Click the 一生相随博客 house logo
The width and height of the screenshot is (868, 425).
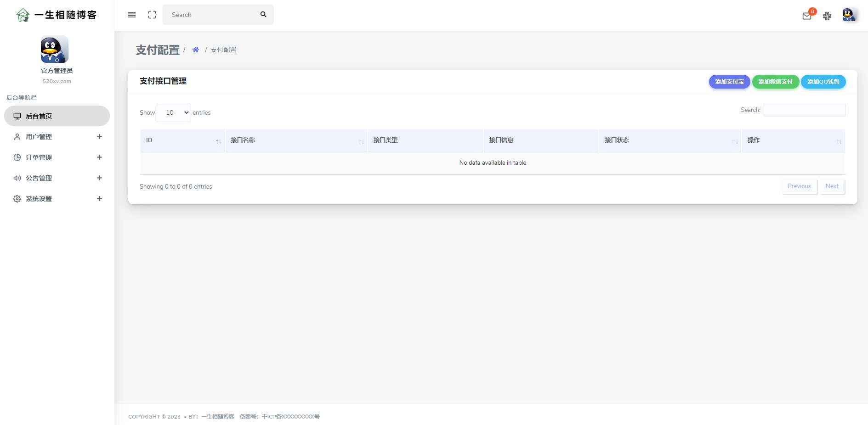coord(23,15)
